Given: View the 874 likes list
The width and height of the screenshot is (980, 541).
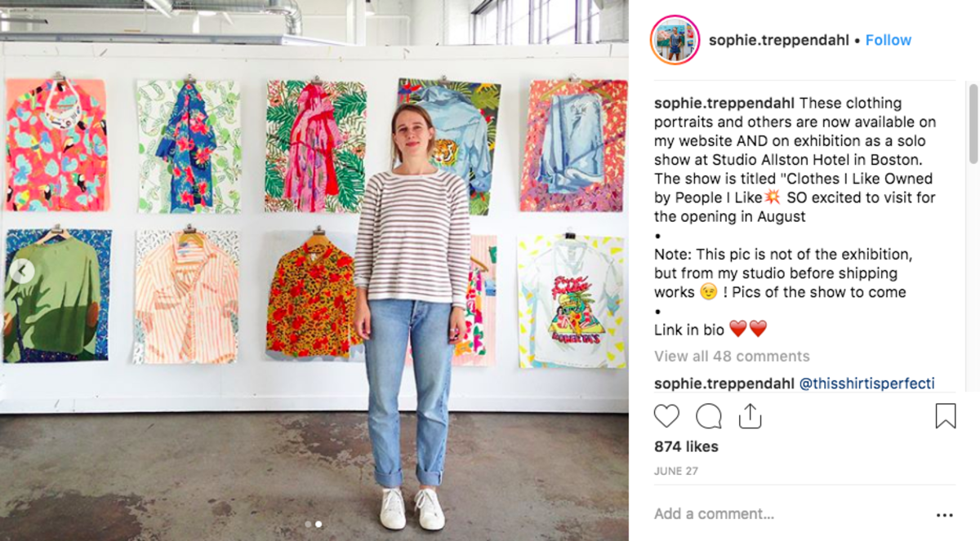Looking at the screenshot, I should 686,446.
